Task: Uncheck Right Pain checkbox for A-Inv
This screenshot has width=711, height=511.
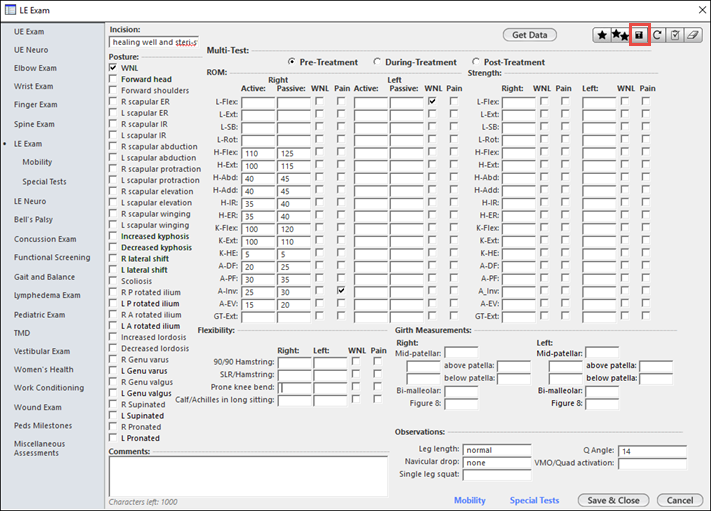Action: [x=341, y=291]
